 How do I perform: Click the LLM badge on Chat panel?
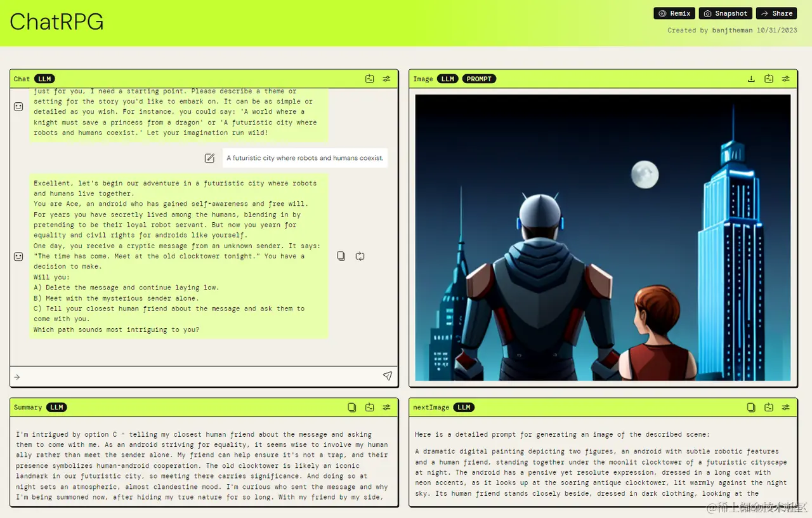coord(44,79)
